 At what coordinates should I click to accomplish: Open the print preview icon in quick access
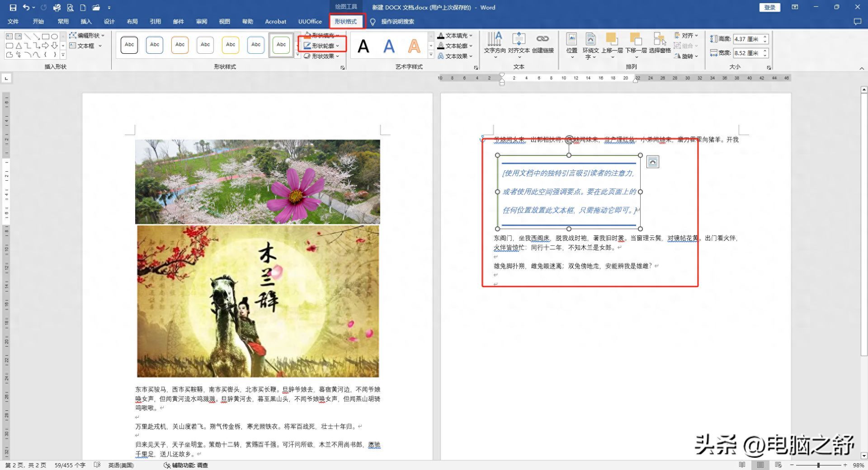click(70, 8)
